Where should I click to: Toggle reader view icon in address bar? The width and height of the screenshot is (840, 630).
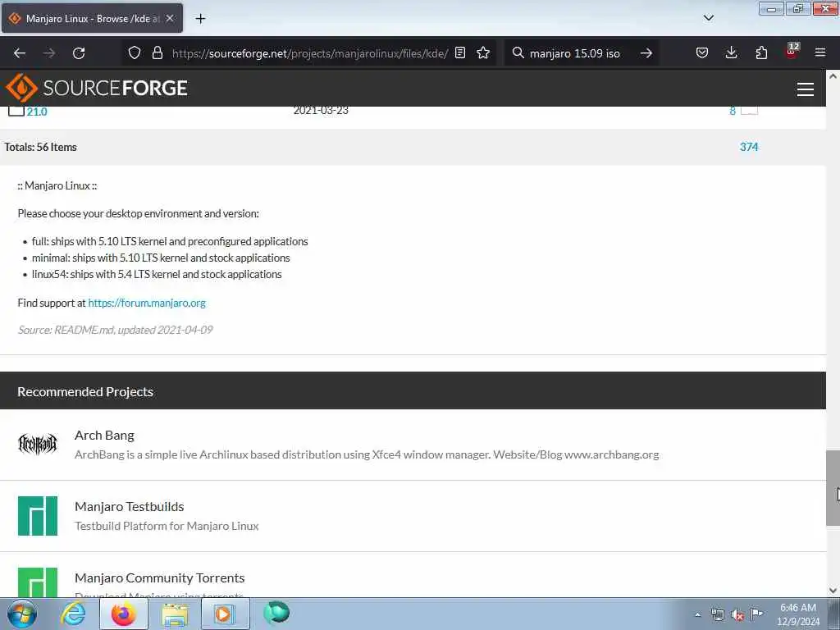460,52
